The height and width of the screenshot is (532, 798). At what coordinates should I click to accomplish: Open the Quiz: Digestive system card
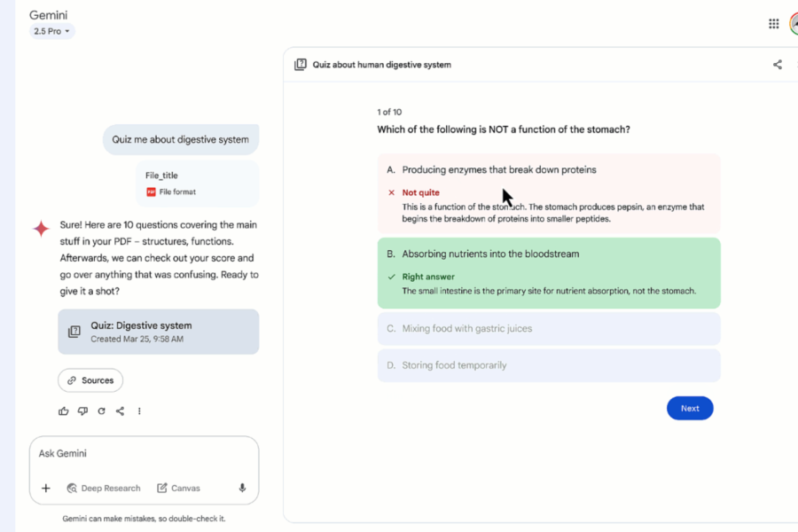pyautogui.click(x=158, y=332)
